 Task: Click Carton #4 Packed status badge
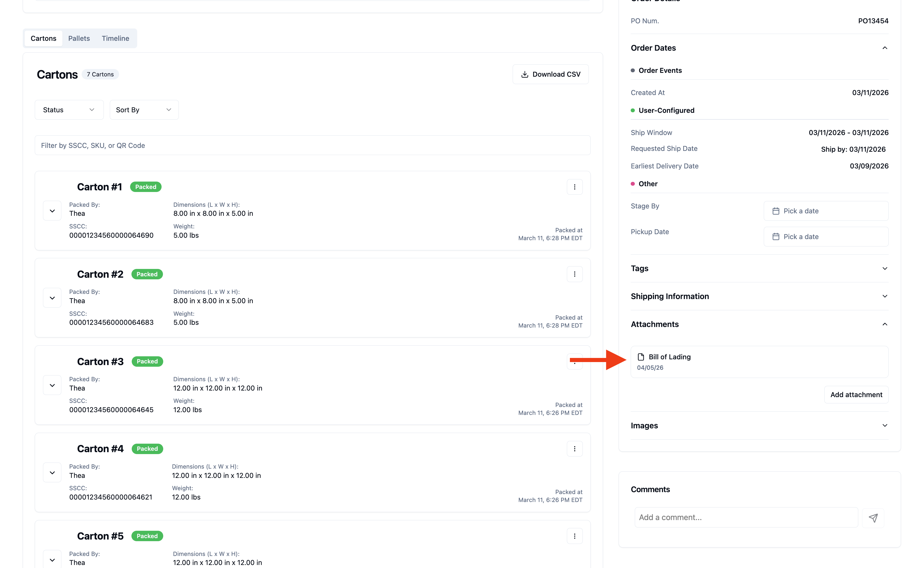[147, 449]
